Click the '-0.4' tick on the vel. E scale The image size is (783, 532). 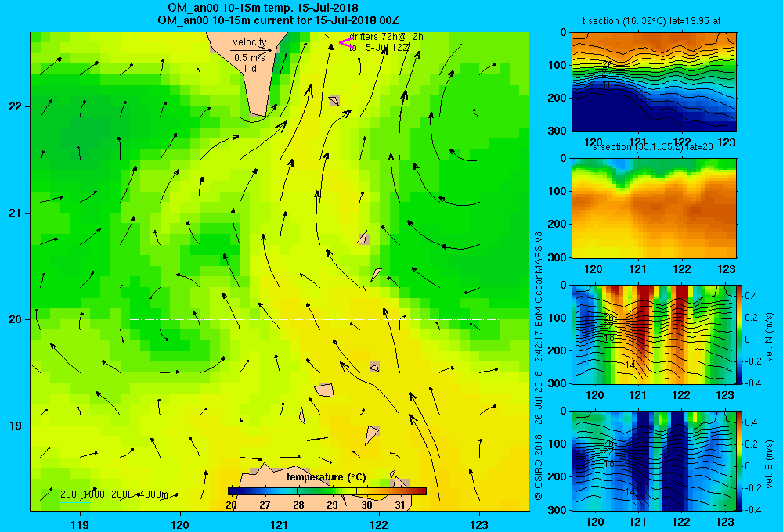coord(752,509)
